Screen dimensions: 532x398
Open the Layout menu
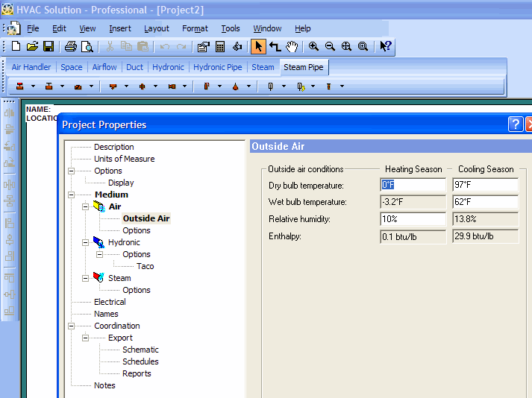157,28
